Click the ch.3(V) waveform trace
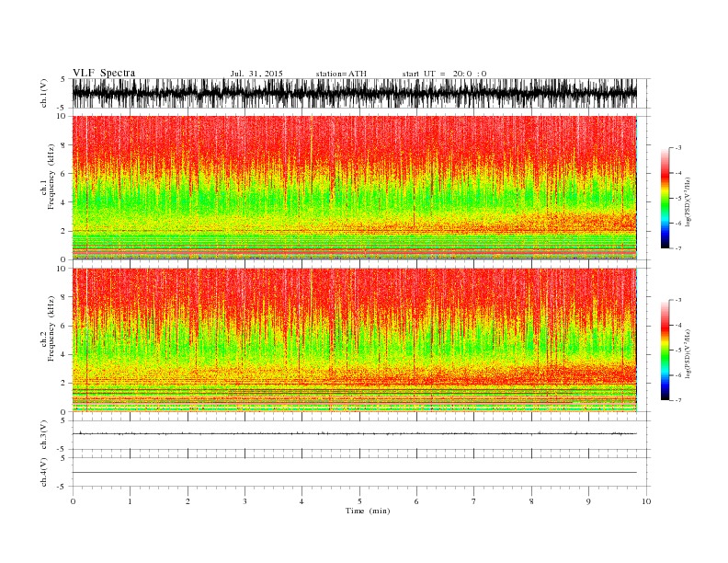 click(x=354, y=433)
